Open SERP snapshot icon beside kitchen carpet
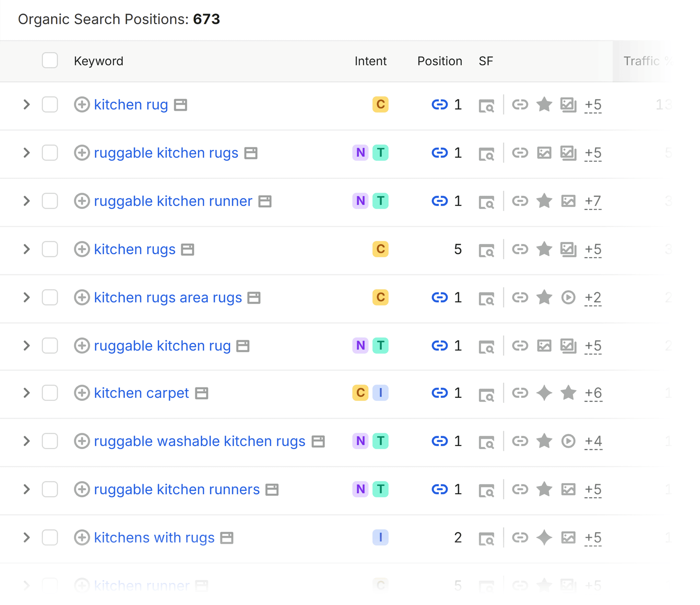The height and width of the screenshot is (605, 700). pyautogui.click(x=201, y=393)
